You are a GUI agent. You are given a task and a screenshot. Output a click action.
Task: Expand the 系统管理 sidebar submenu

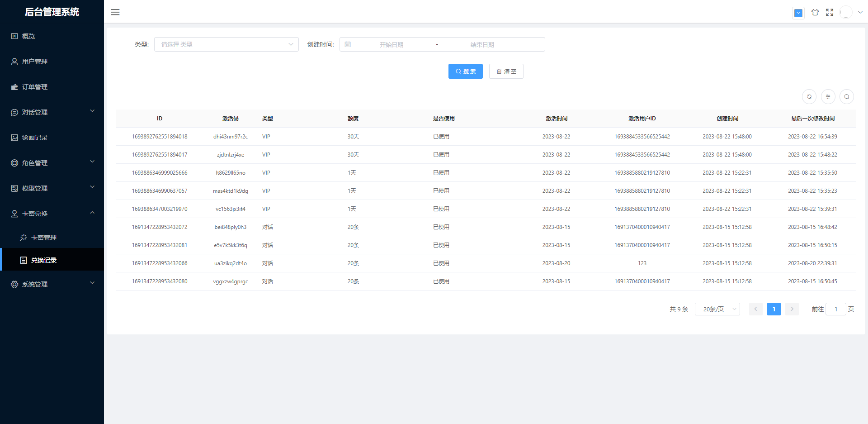pos(52,284)
